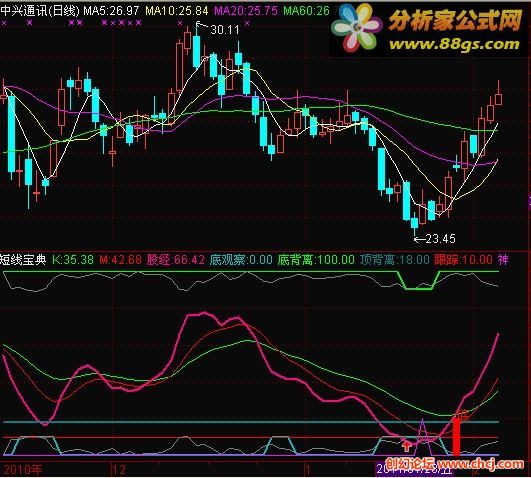Click the tall red signal bar in indicator
This screenshot has height=478, width=531.
point(456,436)
